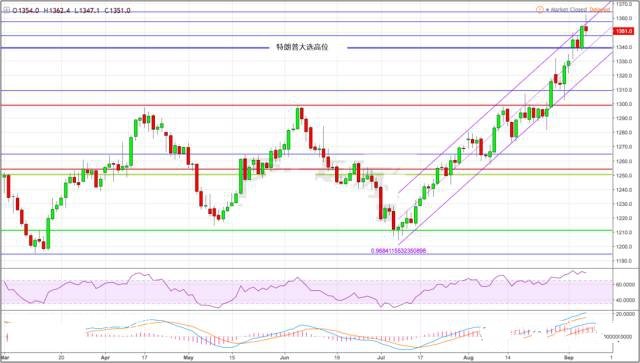Open the Market Closed status indicator

click(566, 10)
